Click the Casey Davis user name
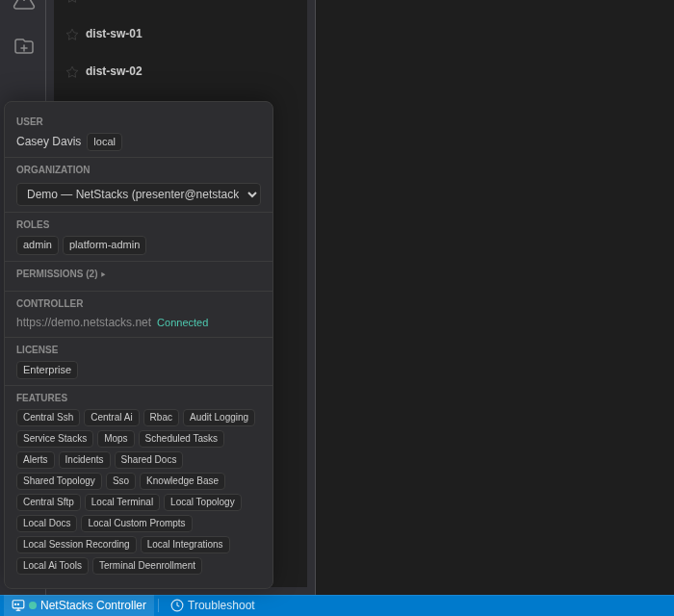This screenshot has height=616, width=674. (x=48, y=141)
